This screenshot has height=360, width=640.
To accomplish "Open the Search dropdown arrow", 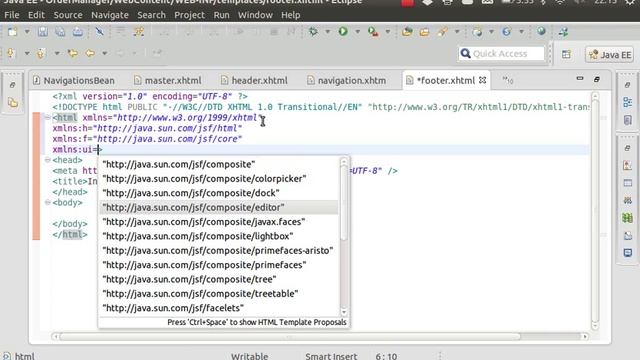I will tap(457, 32).
